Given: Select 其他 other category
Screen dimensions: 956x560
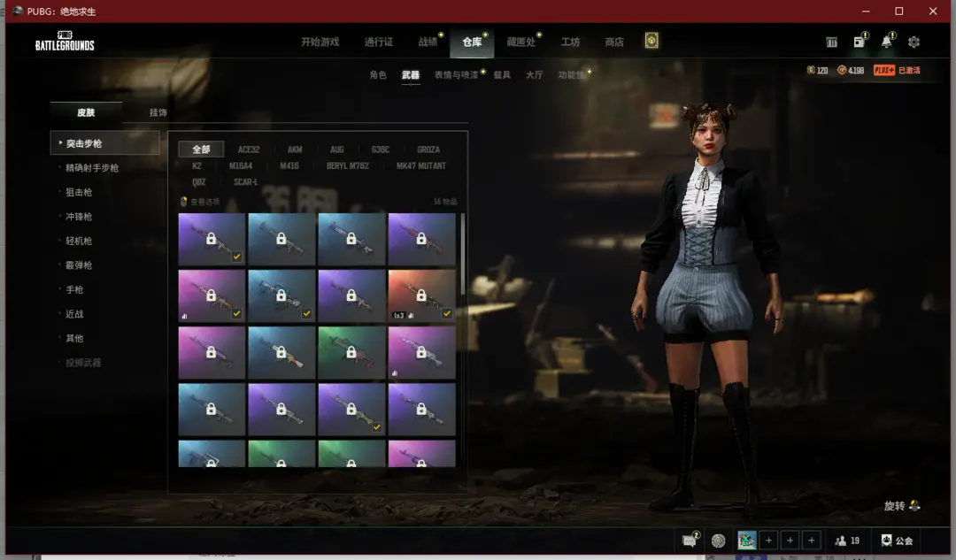Looking at the screenshot, I should coord(74,338).
